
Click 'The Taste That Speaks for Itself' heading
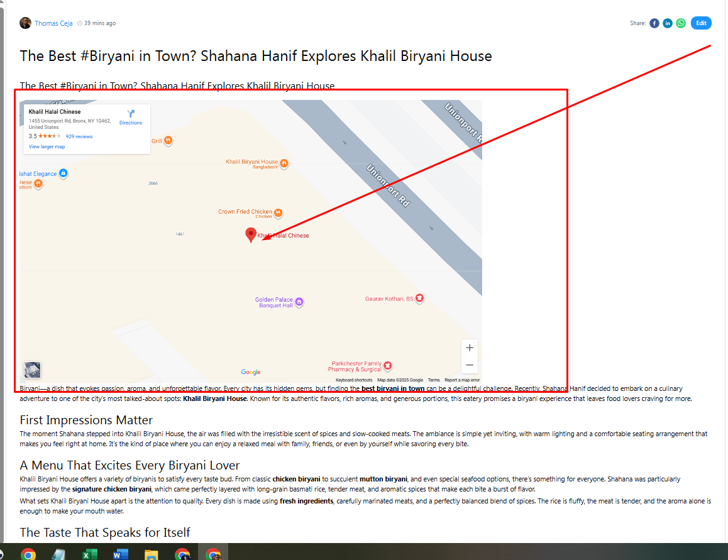point(105,532)
